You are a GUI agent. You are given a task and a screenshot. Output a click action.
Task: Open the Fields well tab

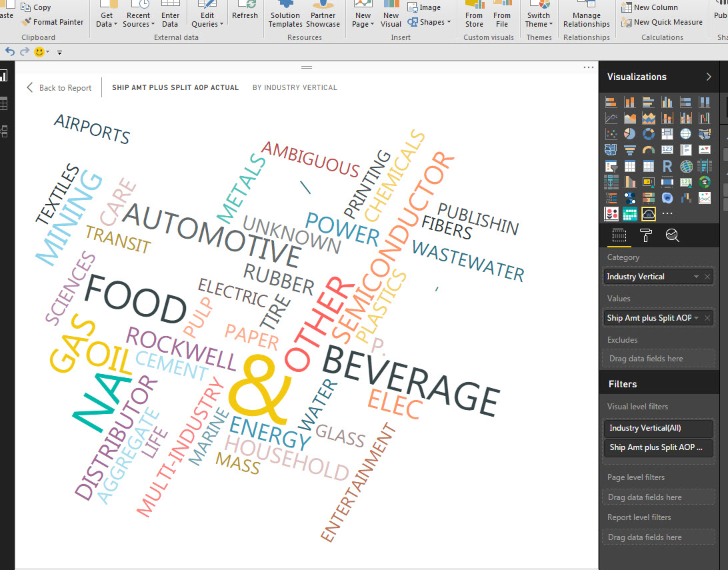click(619, 236)
